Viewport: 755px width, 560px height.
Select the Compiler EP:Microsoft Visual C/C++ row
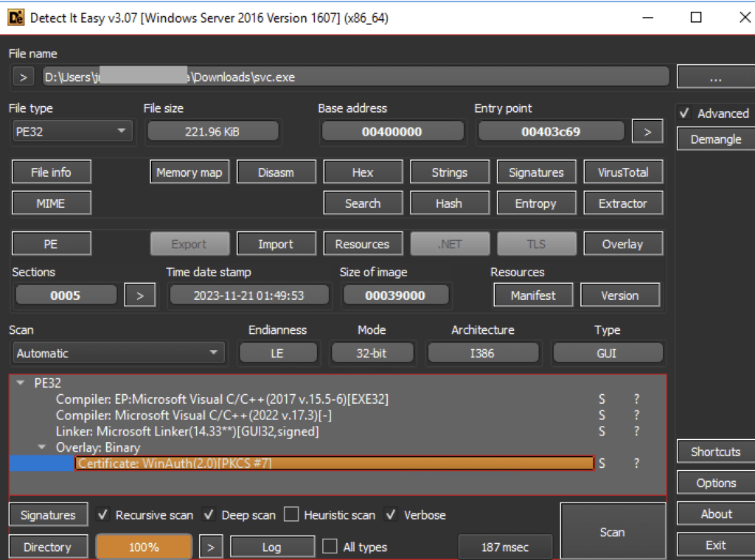pos(222,399)
